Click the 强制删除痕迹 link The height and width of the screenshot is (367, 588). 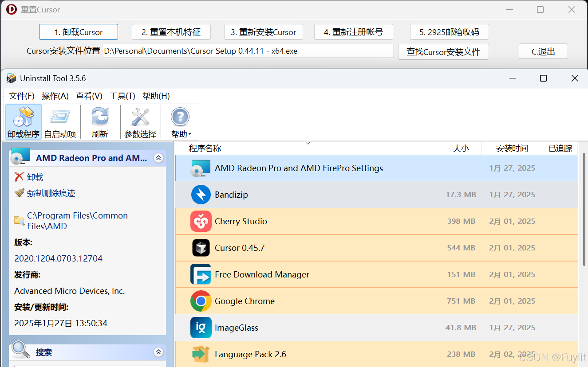[x=51, y=193]
